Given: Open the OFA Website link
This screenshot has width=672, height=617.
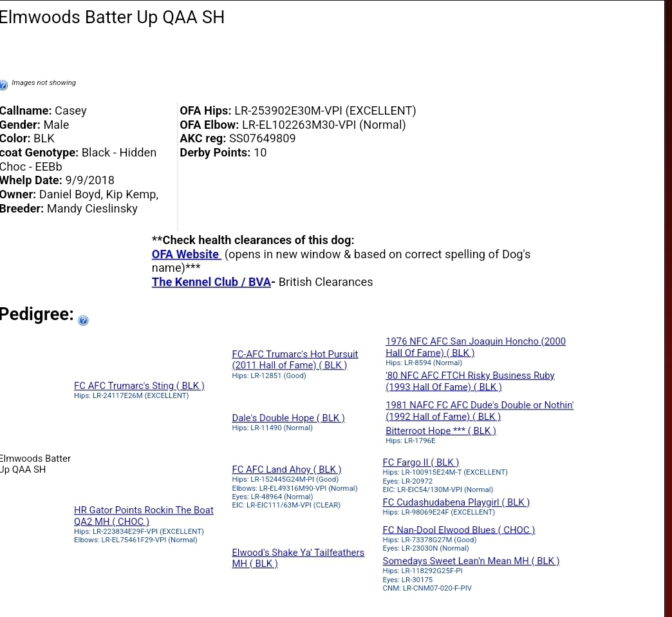Looking at the screenshot, I should 186,254.
